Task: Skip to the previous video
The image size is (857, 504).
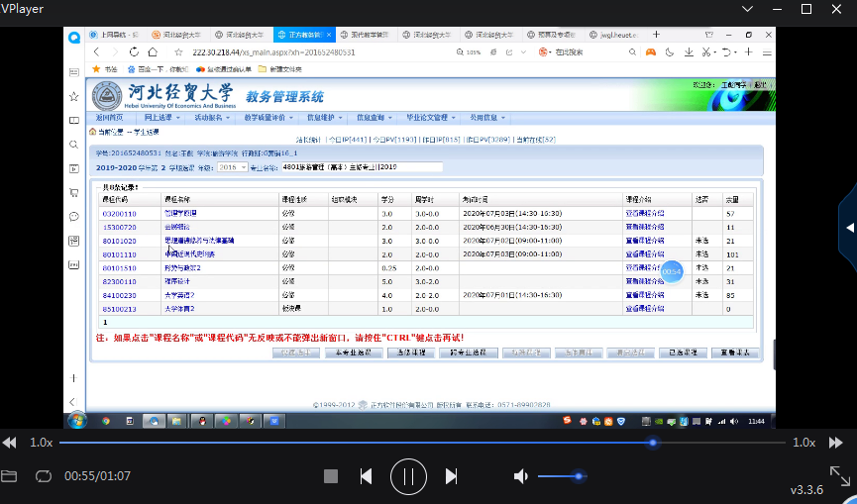Action: (x=366, y=476)
